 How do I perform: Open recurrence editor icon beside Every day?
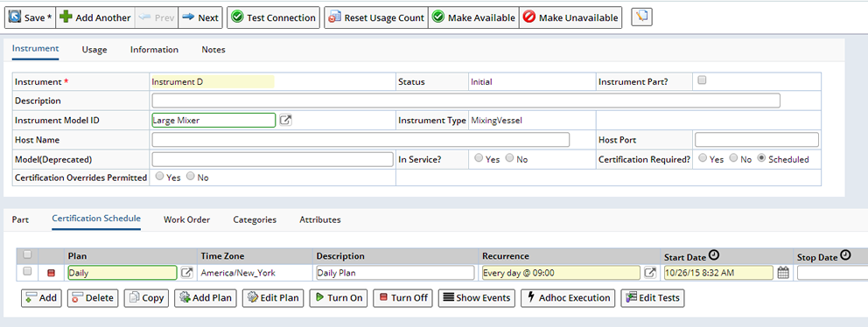(x=650, y=272)
